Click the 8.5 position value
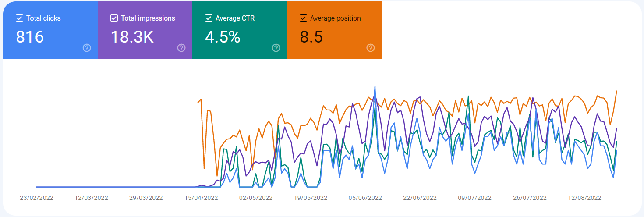 coord(311,37)
